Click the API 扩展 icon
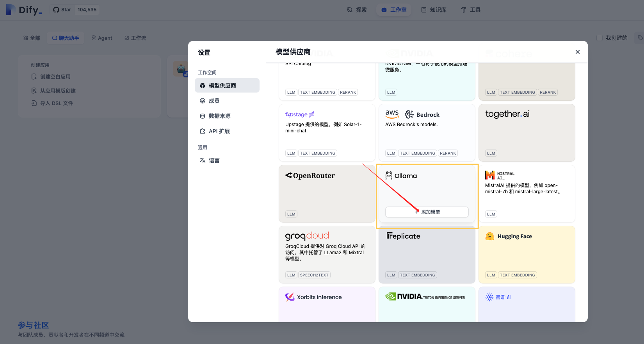Image resolution: width=644 pixels, height=344 pixels. [203, 131]
